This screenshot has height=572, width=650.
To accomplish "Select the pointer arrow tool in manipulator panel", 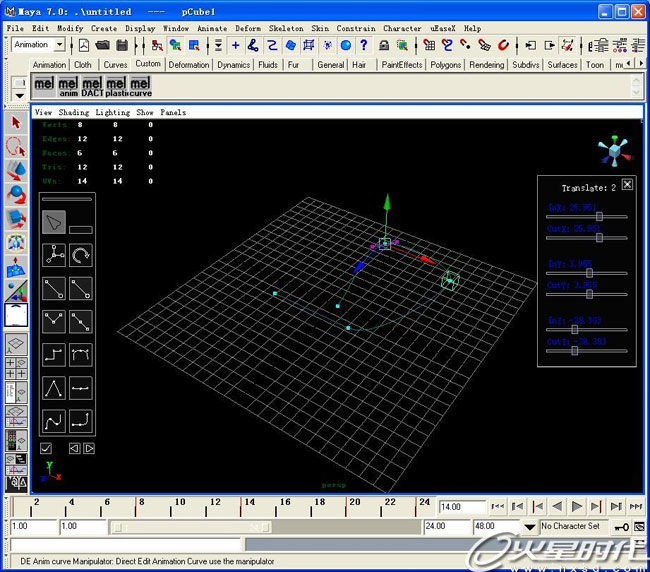I will click(x=54, y=222).
